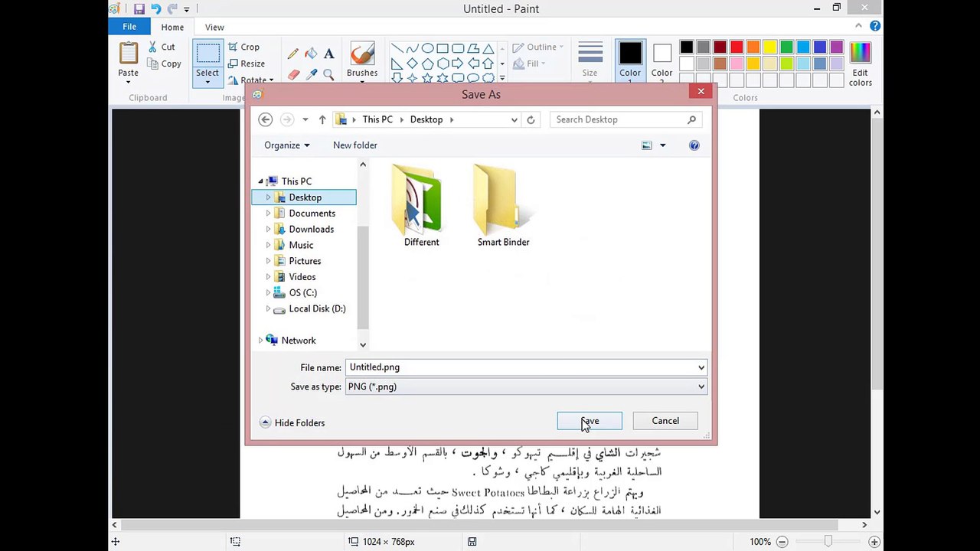Choose the Fill with color bucket tool
980x551 pixels.
(311, 54)
